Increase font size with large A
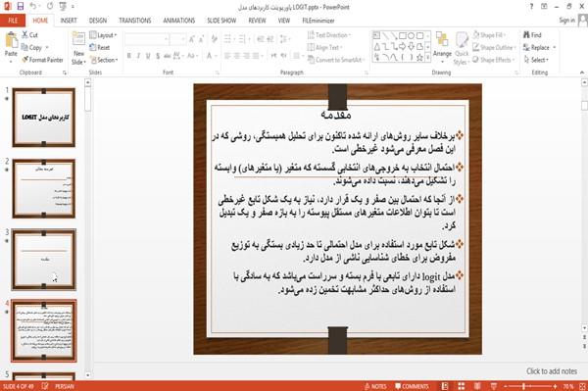The height and width of the screenshot is (391, 588). pos(192,39)
